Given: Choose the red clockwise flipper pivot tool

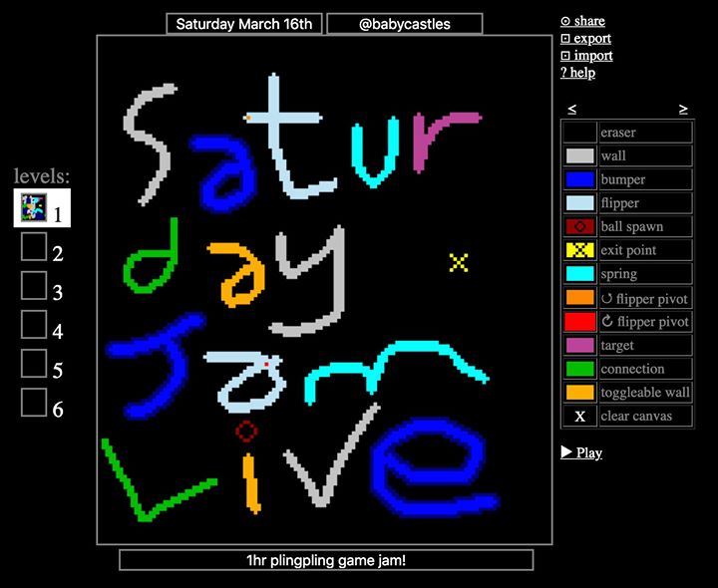Looking at the screenshot, I should (x=579, y=322).
